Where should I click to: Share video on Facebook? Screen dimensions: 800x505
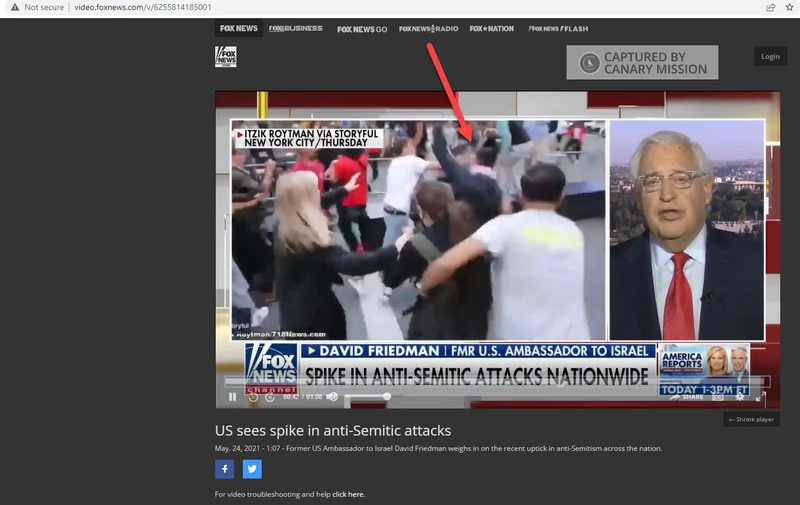[224, 469]
